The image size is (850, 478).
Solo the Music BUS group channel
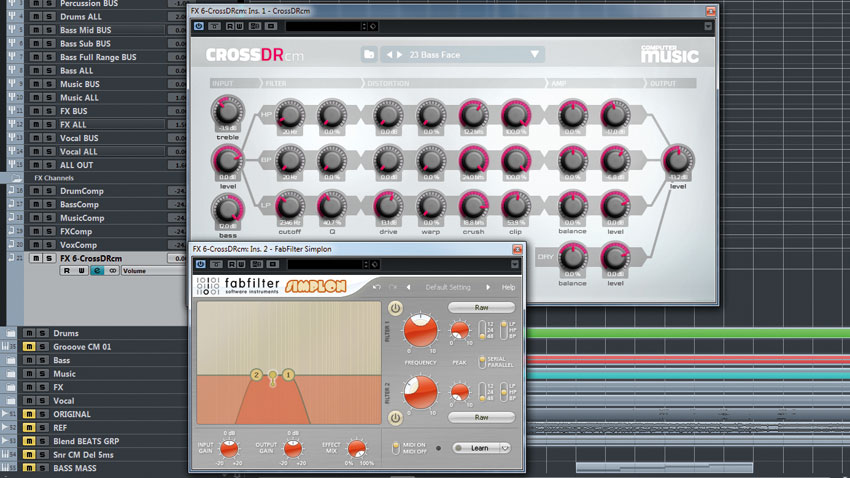pyautogui.click(x=49, y=84)
